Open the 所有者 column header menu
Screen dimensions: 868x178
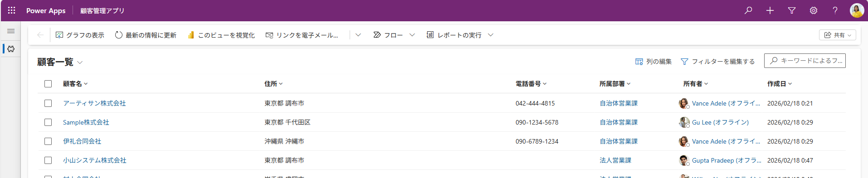tap(696, 84)
